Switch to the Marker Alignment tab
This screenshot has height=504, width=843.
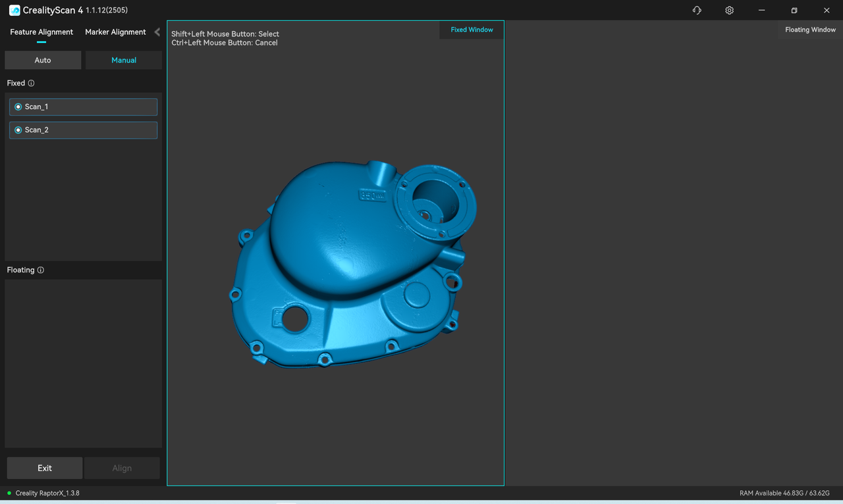point(115,32)
